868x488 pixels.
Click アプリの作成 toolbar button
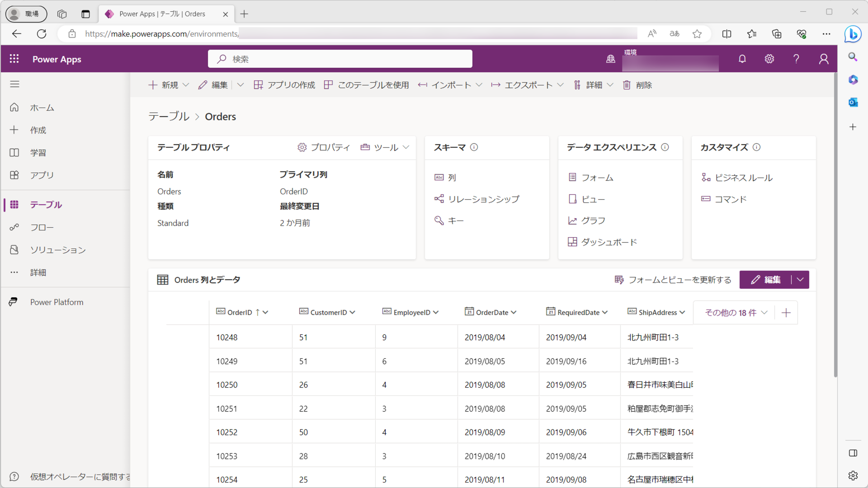(x=284, y=85)
